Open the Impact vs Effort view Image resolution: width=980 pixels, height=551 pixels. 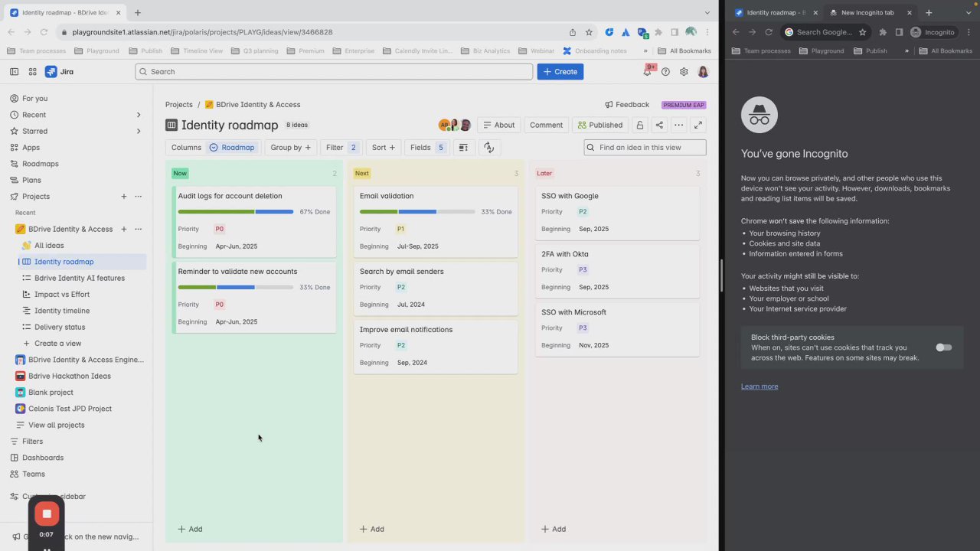click(x=61, y=295)
